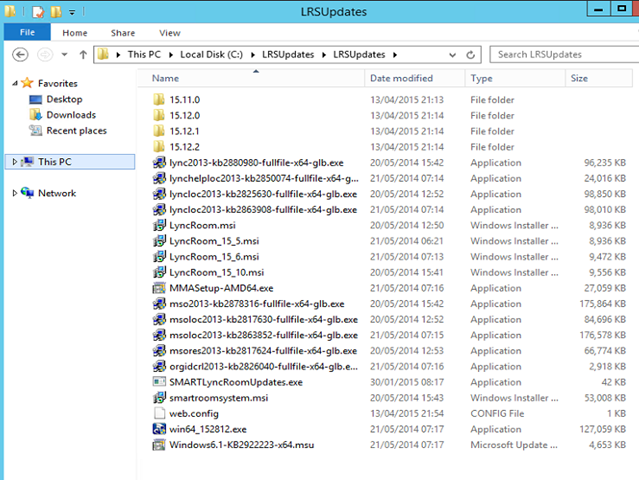Click the win64_152812.exe icon
This screenshot has height=480, width=639.
tap(158, 429)
